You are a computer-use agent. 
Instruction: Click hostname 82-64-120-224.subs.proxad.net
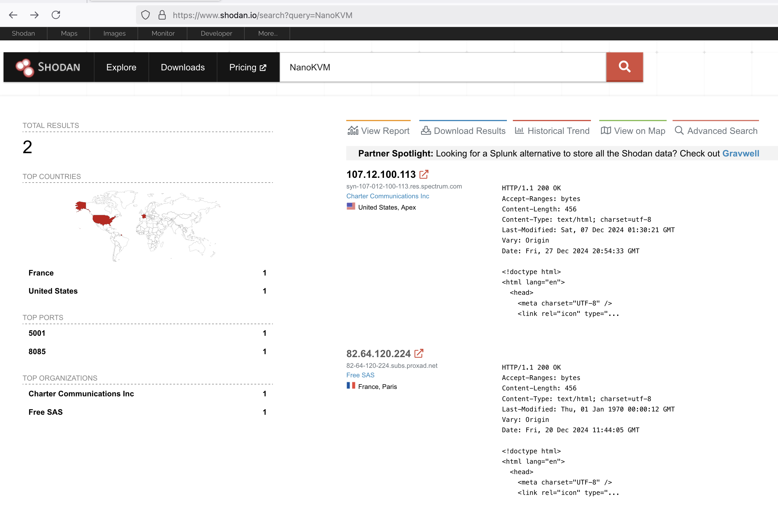click(x=392, y=366)
